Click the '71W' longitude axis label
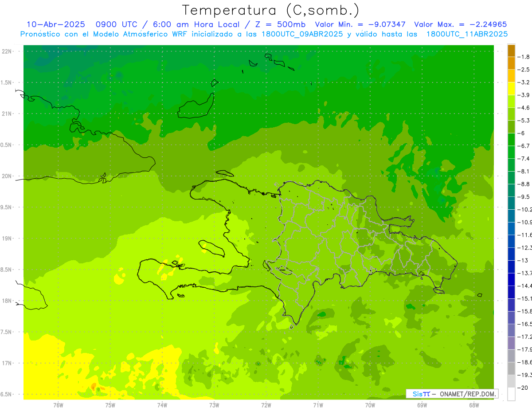The height and width of the screenshot is (411, 532). pyautogui.click(x=318, y=405)
